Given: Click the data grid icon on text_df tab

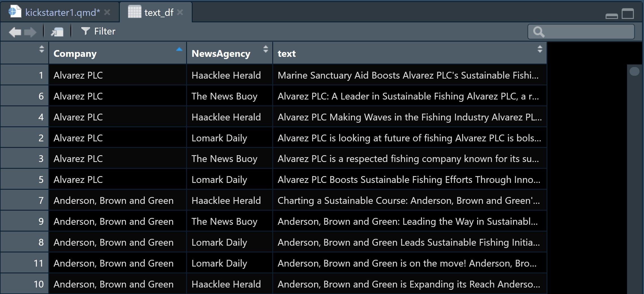Looking at the screenshot, I should click(134, 12).
